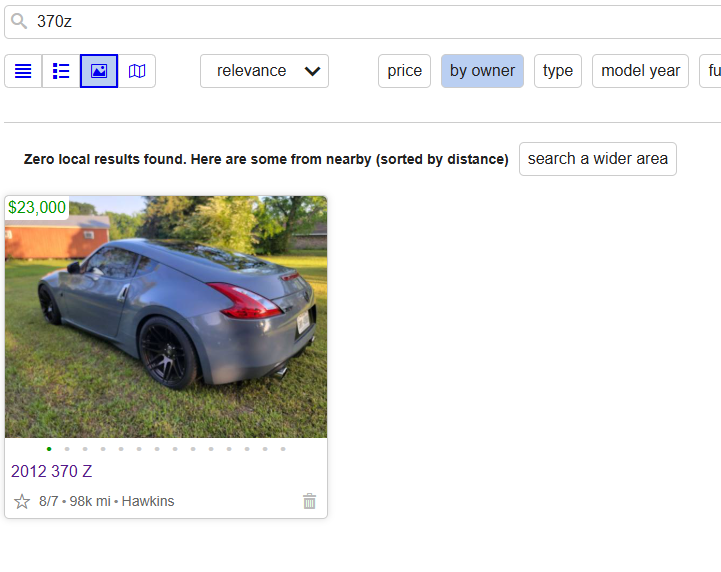This screenshot has width=721, height=572.
Task: Toggle the by owner filter
Action: [482, 71]
